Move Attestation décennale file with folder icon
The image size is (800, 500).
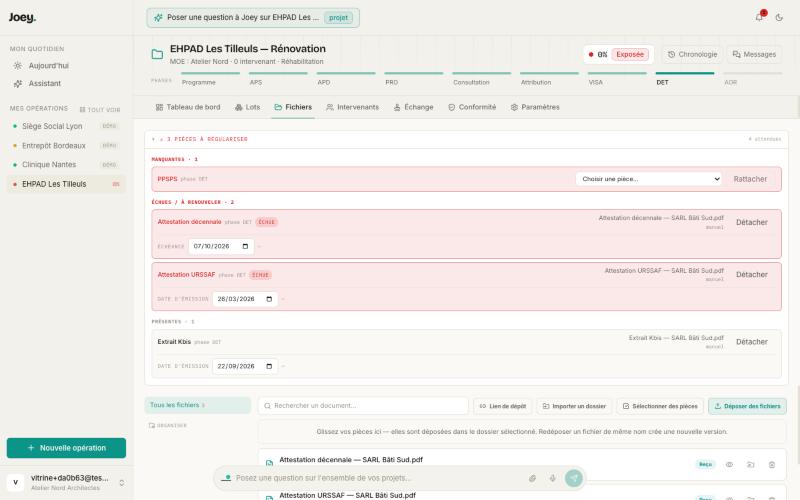[751, 464]
